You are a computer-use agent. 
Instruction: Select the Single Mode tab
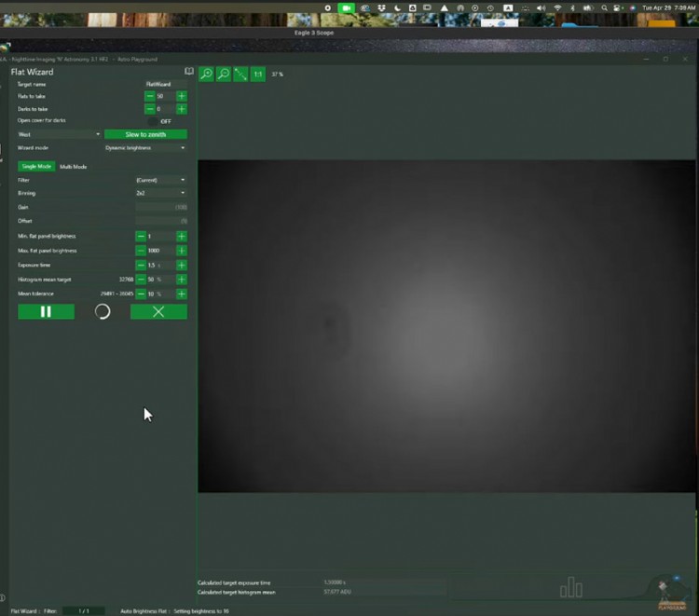36,166
